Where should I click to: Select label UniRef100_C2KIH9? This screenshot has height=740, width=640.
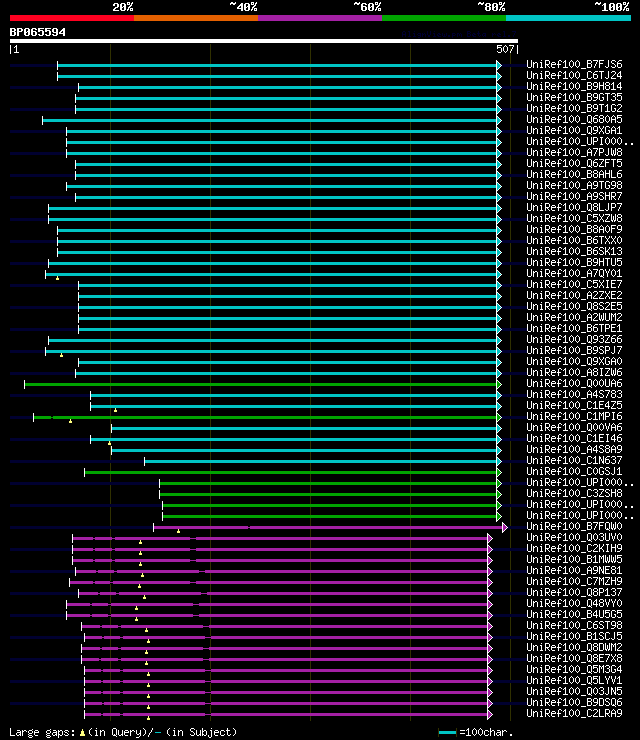(x=574, y=548)
